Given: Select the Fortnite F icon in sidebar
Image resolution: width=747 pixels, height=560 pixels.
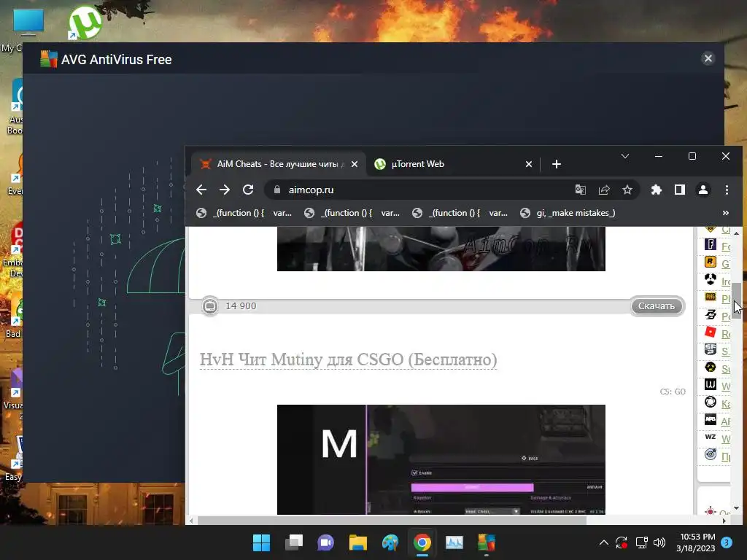Looking at the screenshot, I should [711, 245].
